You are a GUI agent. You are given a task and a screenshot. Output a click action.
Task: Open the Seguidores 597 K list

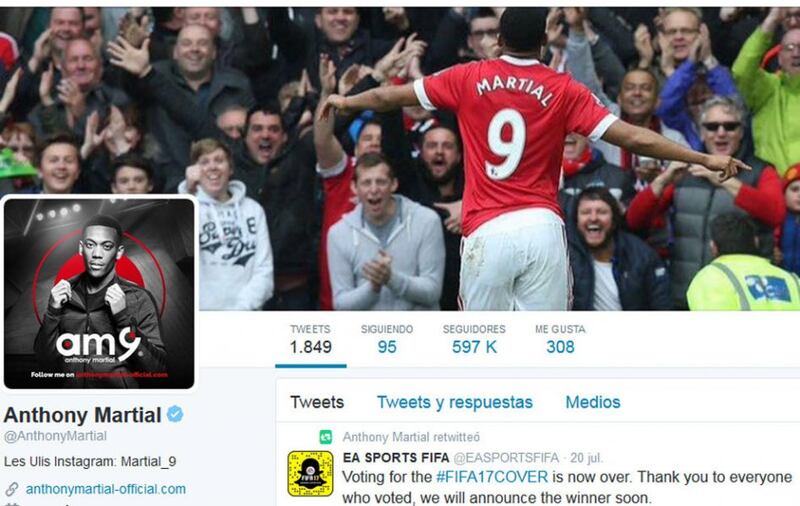474,339
